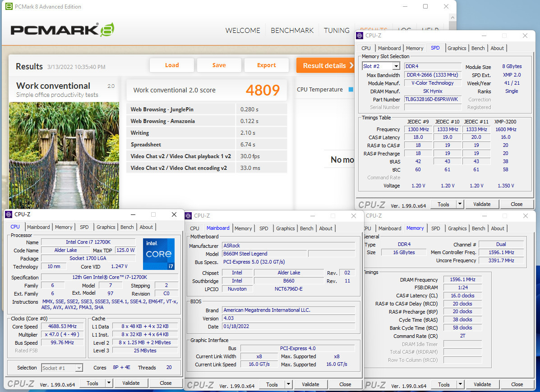Go to the BENCHMARK section in PCMark

pos(292,31)
